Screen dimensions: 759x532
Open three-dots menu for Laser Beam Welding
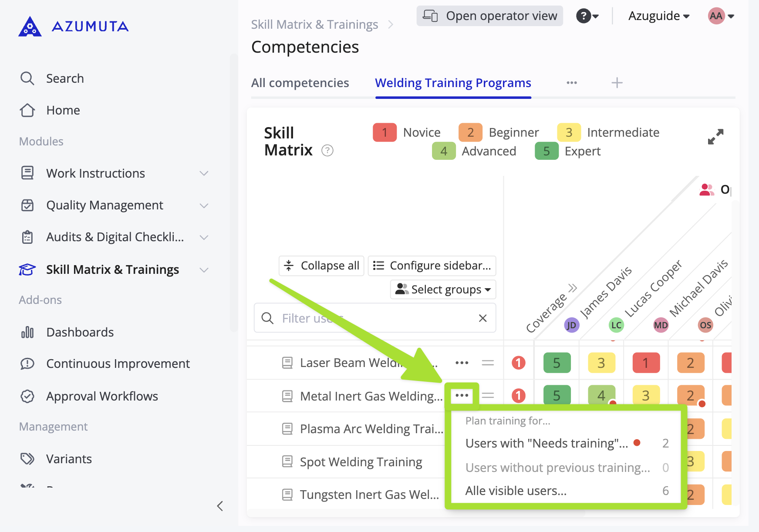462,363
